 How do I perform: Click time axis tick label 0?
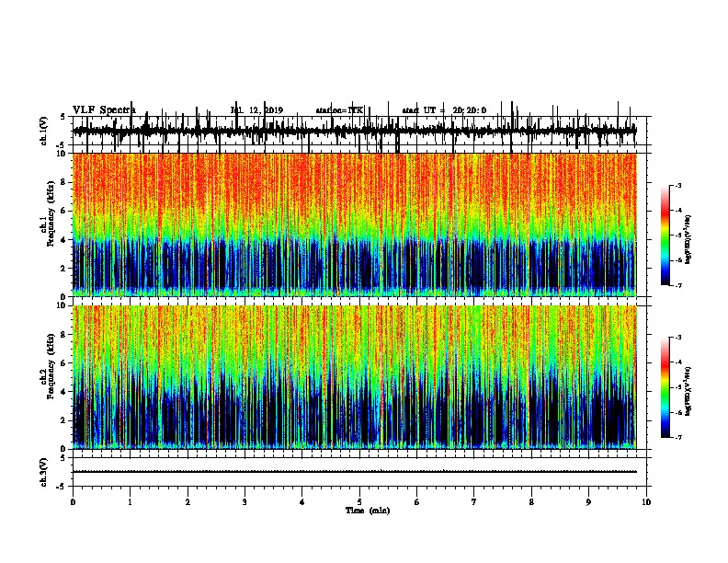[x=73, y=502]
